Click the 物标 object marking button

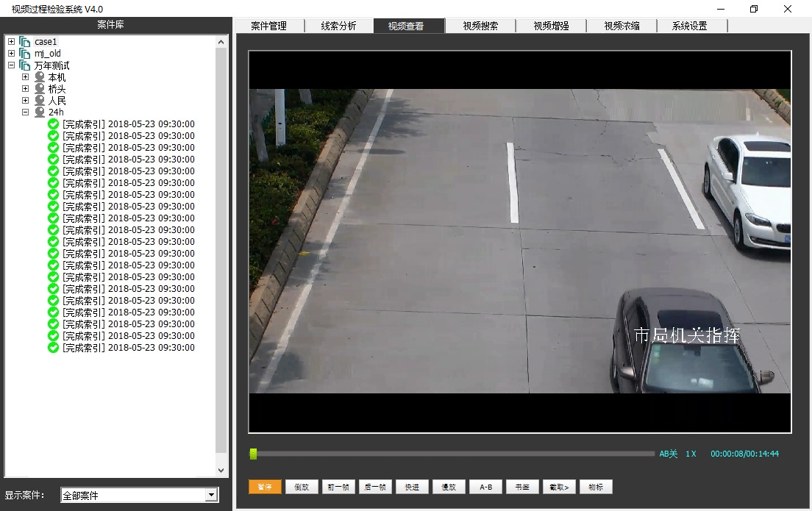(x=596, y=486)
